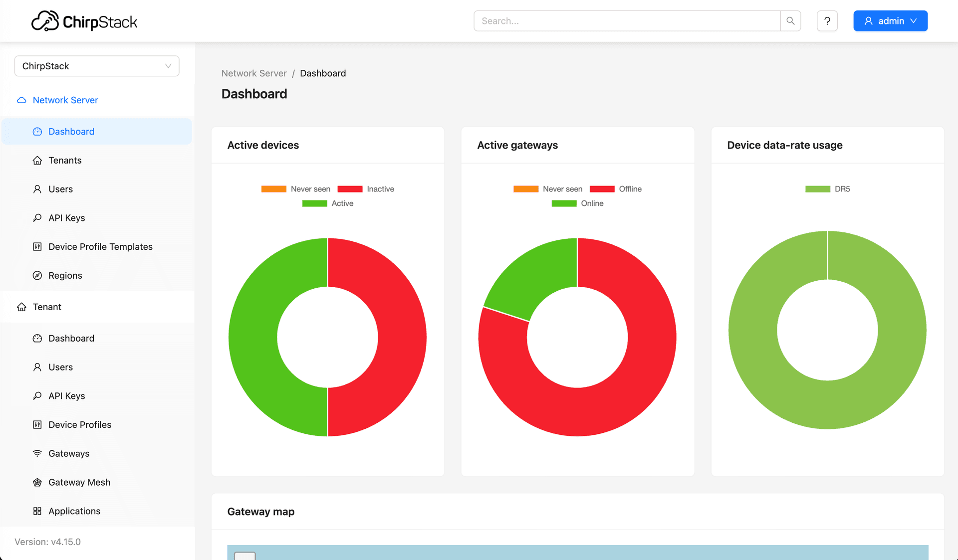Open Network Server breadcrumb link
Viewport: 958px width, 560px height.
(x=254, y=73)
